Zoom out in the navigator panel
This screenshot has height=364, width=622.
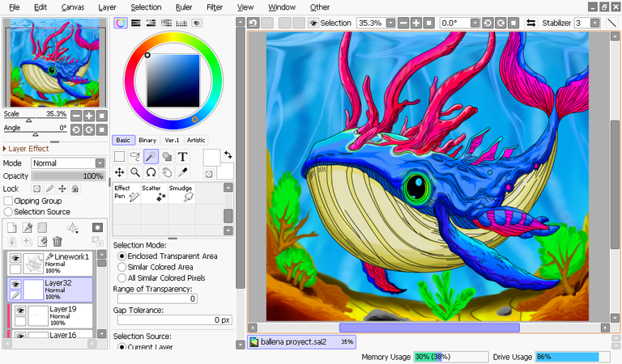(x=76, y=116)
